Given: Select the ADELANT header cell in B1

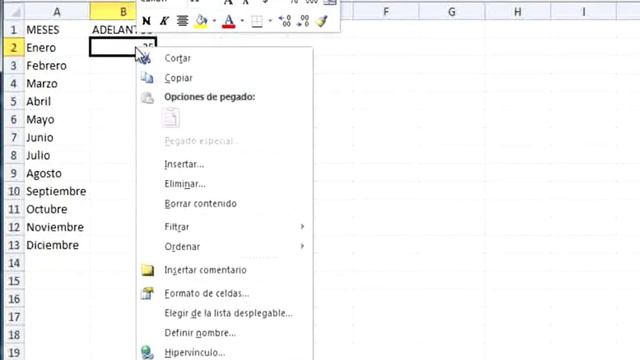Looking at the screenshot, I should pos(113,30).
